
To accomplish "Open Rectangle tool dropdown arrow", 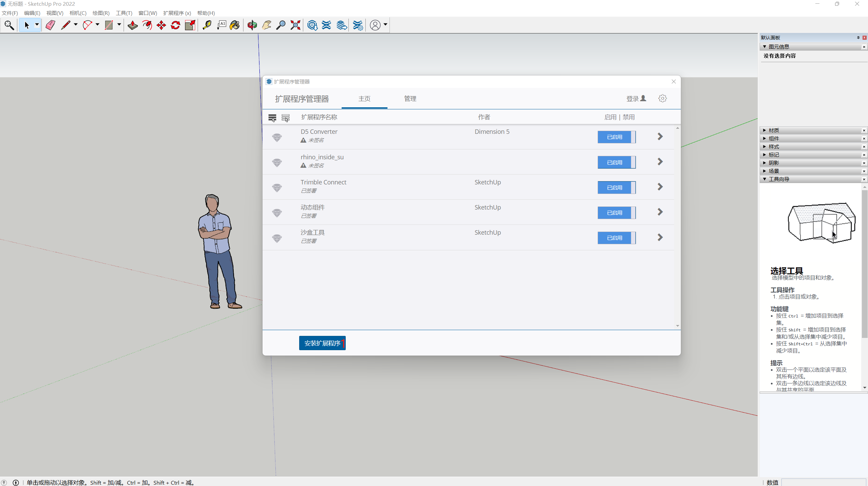I will click(119, 24).
